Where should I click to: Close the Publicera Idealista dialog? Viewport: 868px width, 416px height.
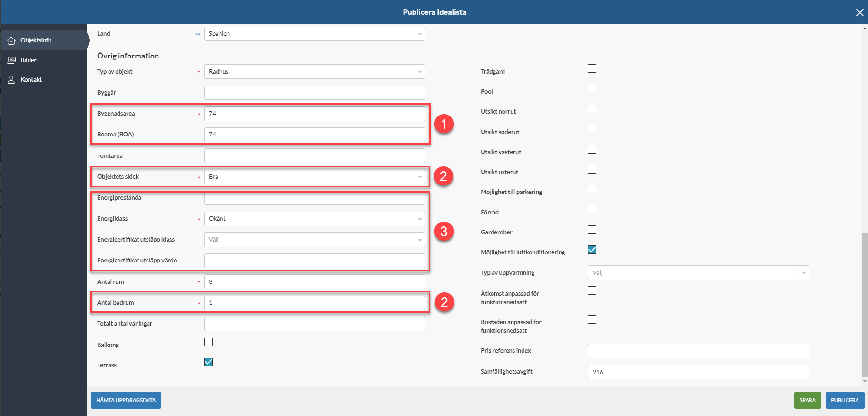859,12
